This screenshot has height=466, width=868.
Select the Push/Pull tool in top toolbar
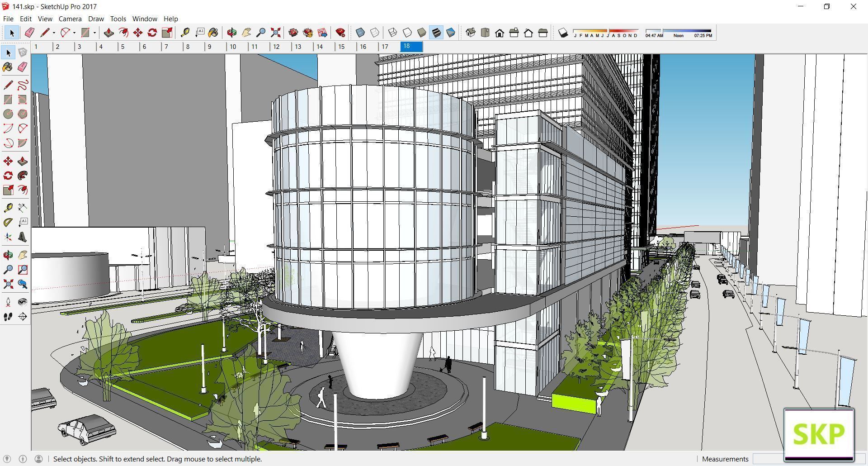[x=108, y=33]
